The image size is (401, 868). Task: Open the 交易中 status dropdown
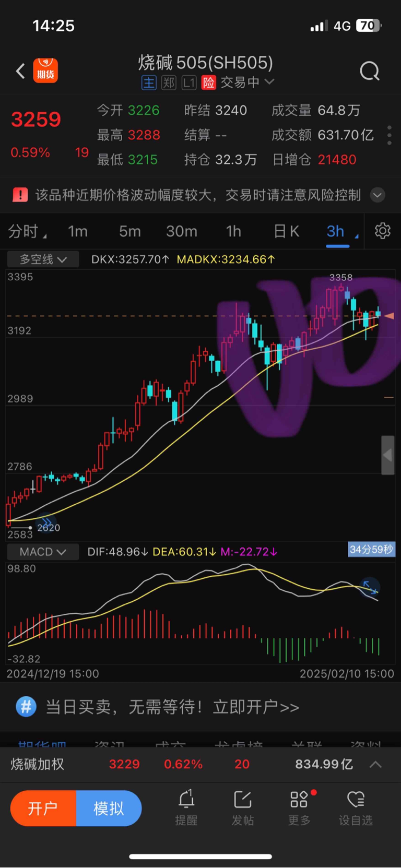tap(248, 82)
